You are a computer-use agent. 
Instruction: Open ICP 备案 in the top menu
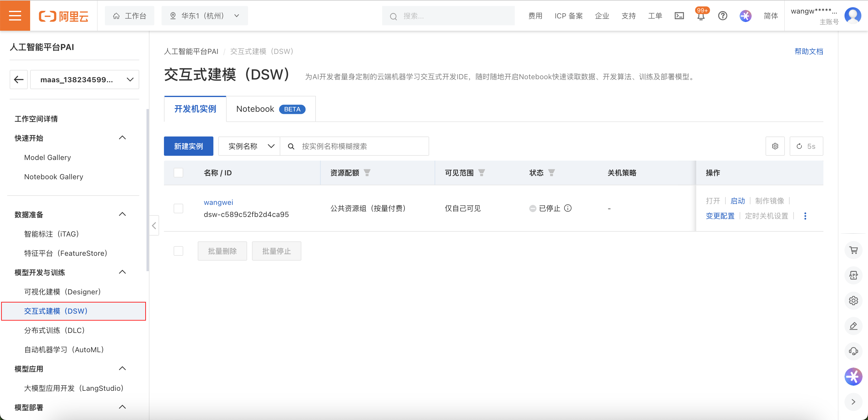(568, 16)
